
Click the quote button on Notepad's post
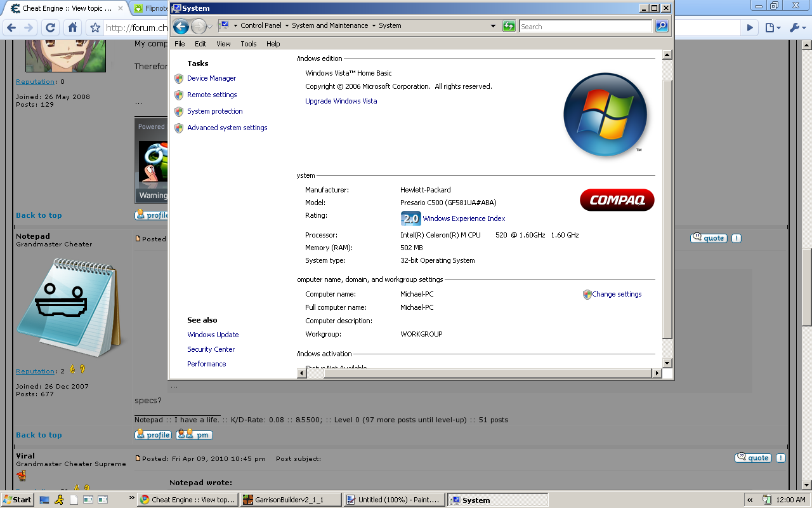709,238
